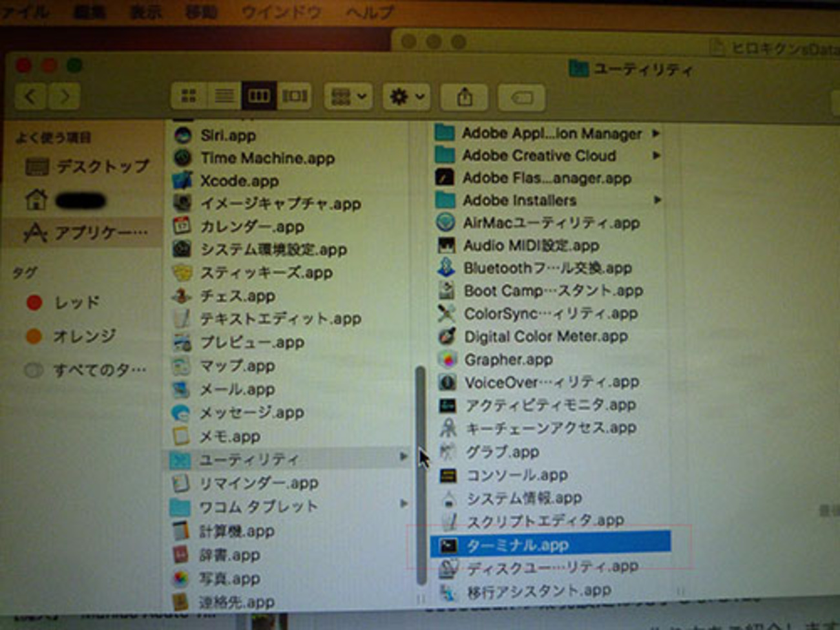This screenshot has height=630, width=840.
Task: Select the メッセージ.app icon
Action: point(182,412)
